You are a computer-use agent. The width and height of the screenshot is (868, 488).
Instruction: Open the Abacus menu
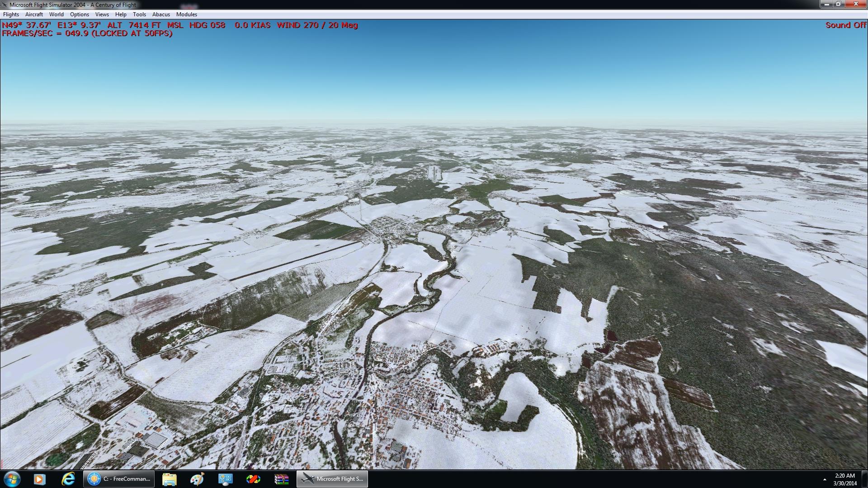161,14
